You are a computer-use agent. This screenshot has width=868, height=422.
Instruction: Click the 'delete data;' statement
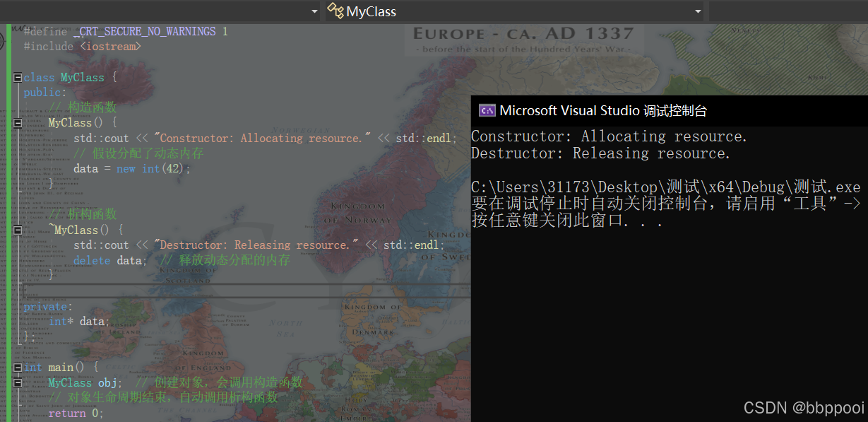[x=109, y=261]
